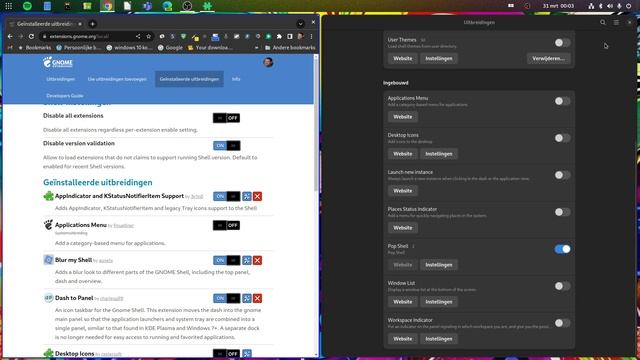Viewport: 640px width, 360px height.
Task: Open the hamburger menu in Uitbreidingen window
Action: tap(616, 22)
